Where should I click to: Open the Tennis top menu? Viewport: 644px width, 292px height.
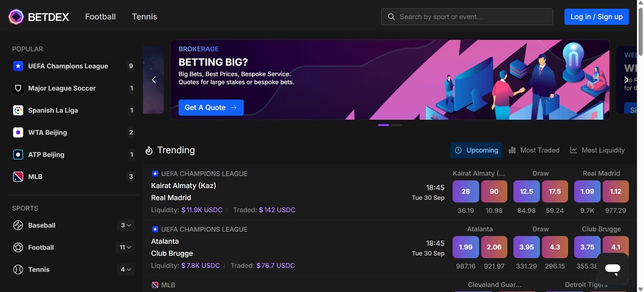[144, 17]
